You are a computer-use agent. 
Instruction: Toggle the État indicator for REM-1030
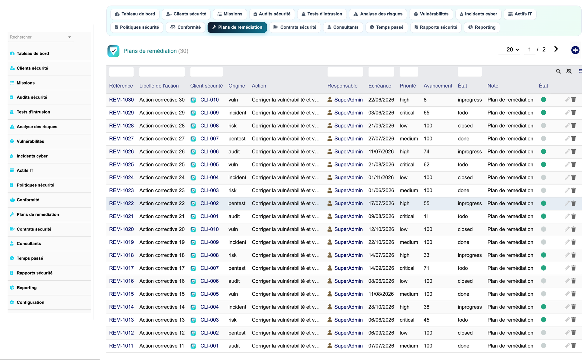point(543,100)
